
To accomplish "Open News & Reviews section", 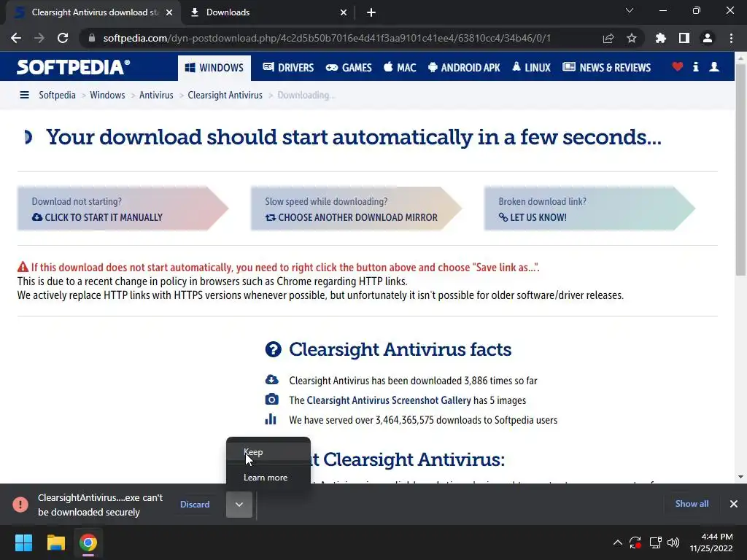I will coord(606,68).
